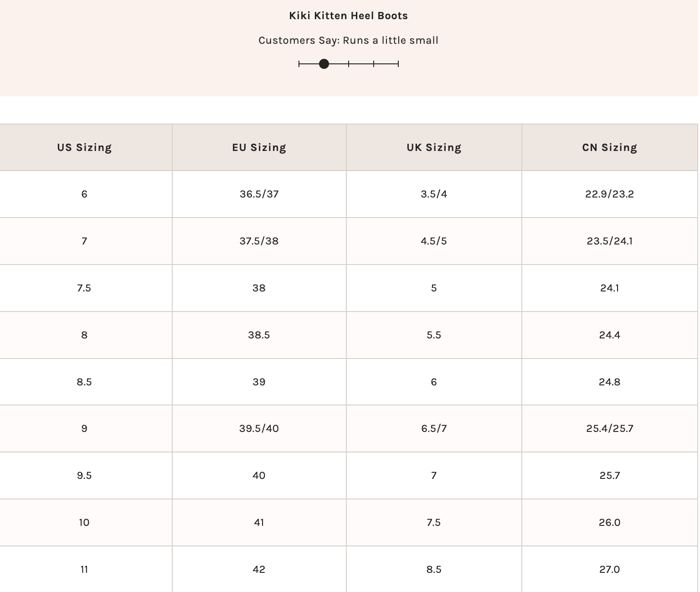Image resolution: width=700 pixels, height=592 pixels.
Task: Select the EU Sizing column header
Action: pyautogui.click(x=259, y=147)
